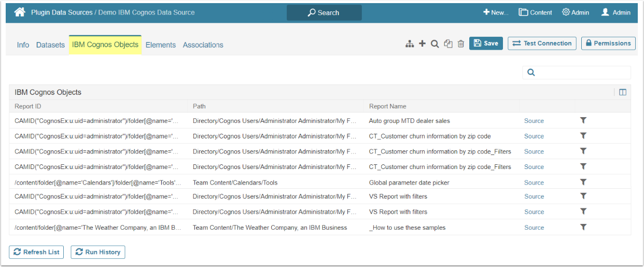
Task: Click the home icon in header
Action: pyautogui.click(x=20, y=12)
